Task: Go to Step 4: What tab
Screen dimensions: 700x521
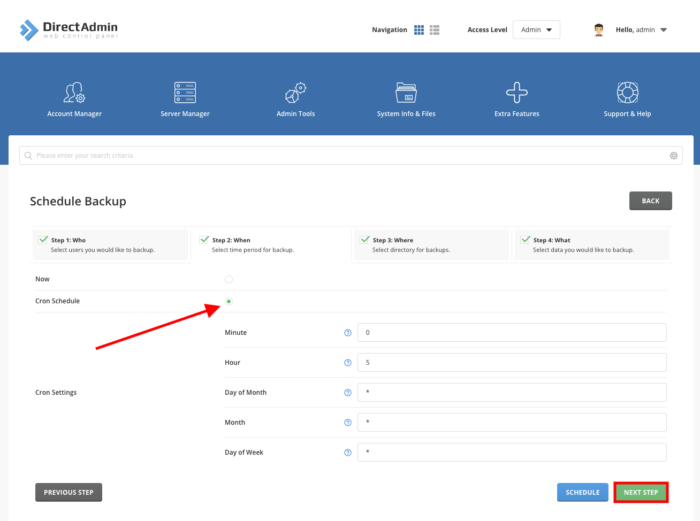Action: [594, 244]
